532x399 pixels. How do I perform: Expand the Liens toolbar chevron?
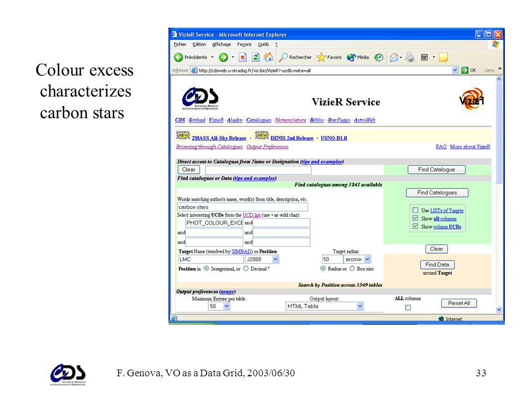click(x=500, y=69)
